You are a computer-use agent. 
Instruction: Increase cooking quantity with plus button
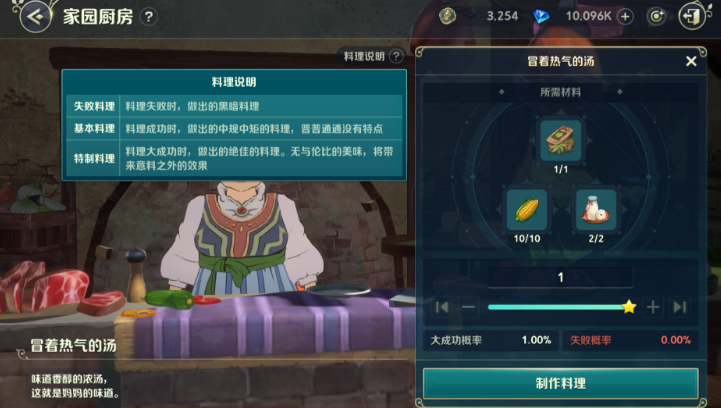653,307
